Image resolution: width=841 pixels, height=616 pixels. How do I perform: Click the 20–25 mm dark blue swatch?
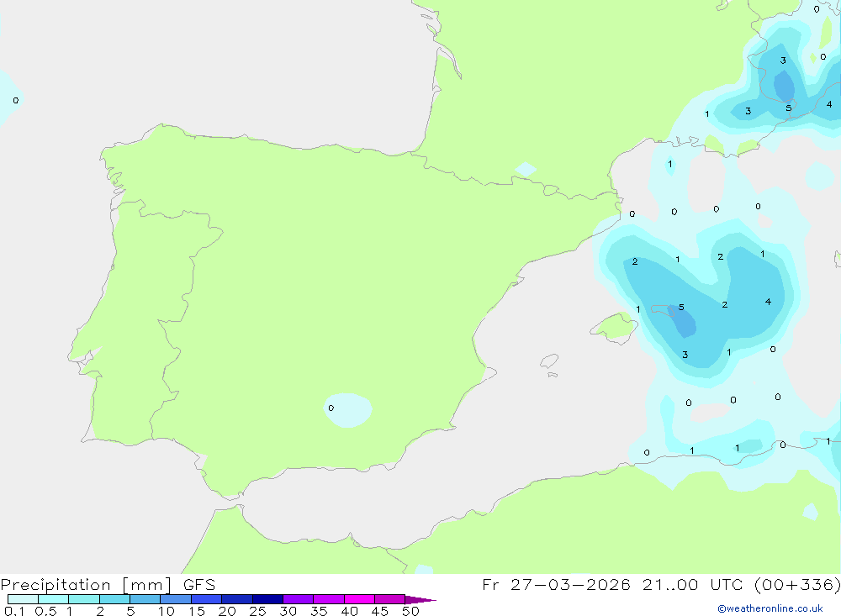coord(236,599)
